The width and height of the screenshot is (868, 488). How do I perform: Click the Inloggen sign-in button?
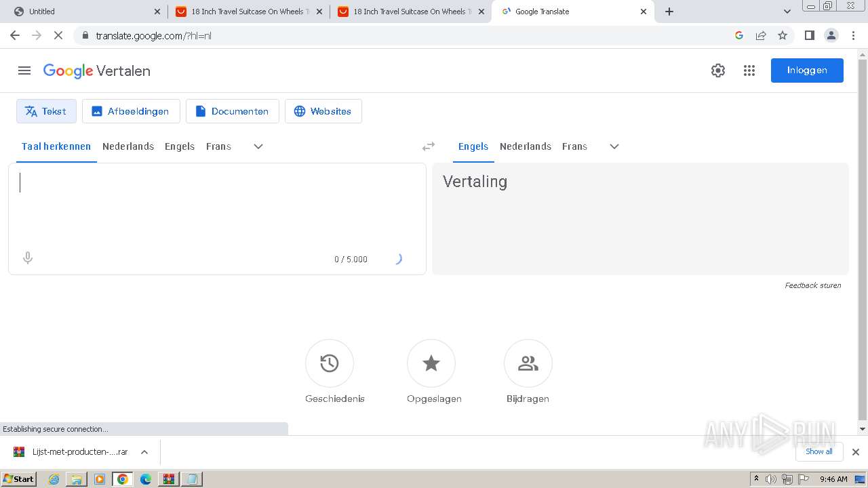pos(807,70)
